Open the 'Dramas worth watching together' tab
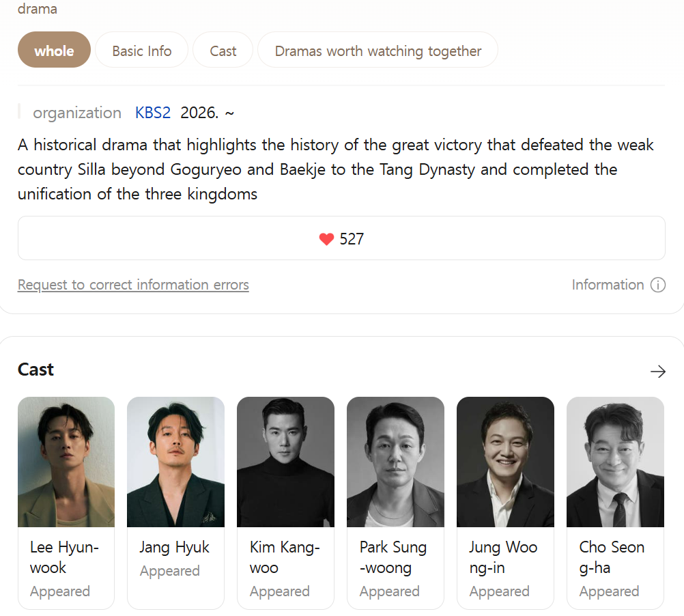This screenshot has width=684, height=616. click(x=377, y=51)
